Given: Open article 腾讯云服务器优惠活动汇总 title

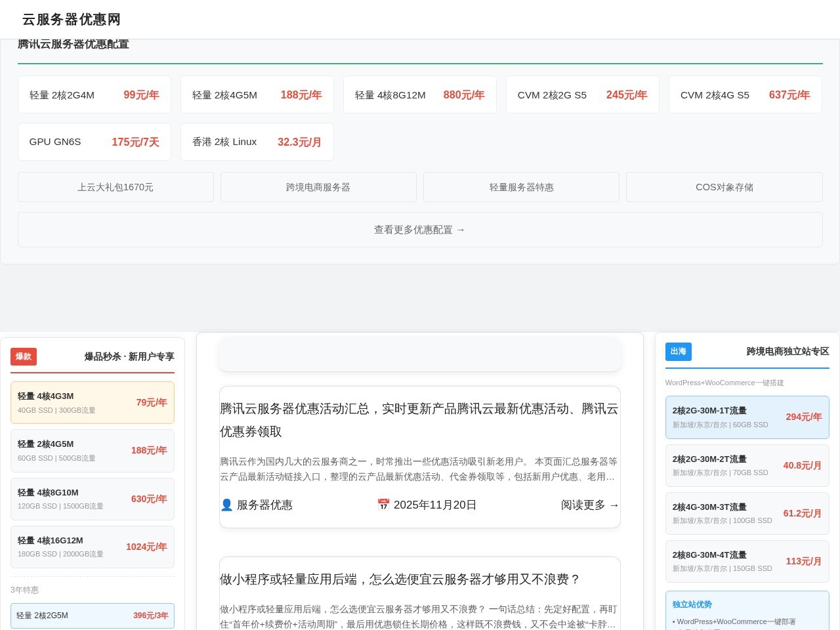Looking at the screenshot, I should click(419, 420).
